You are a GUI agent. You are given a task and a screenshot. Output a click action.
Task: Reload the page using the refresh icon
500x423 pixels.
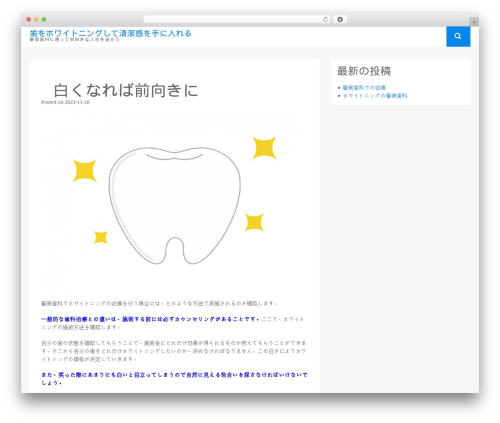coord(325,19)
